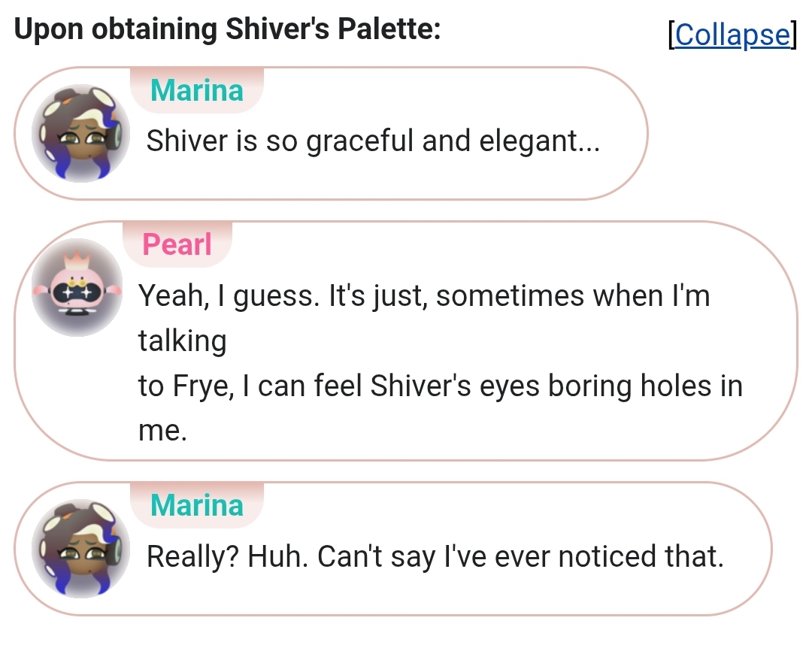Collapse the Shiver's Palette dialogue section

(x=732, y=35)
